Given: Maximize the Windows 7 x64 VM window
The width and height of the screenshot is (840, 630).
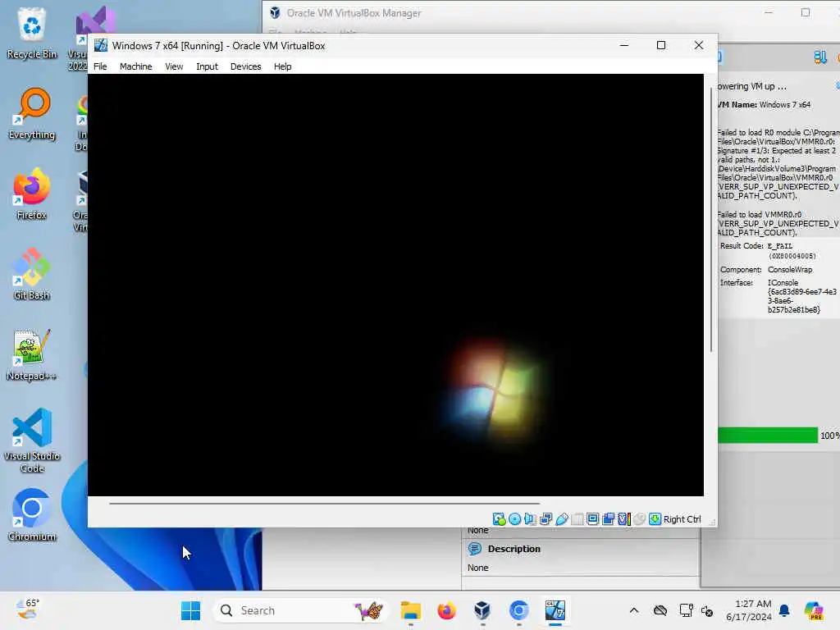Looking at the screenshot, I should click(661, 46).
